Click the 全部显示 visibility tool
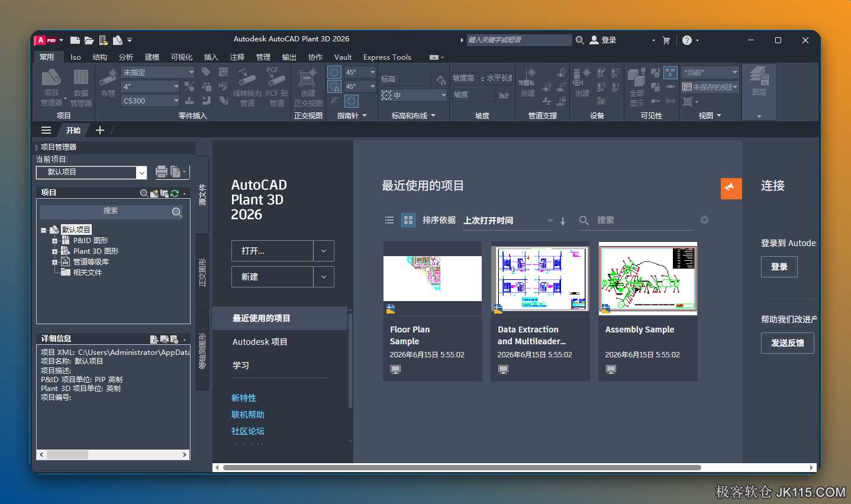The width and height of the screenshot is (851, 504). click(637, 87)
